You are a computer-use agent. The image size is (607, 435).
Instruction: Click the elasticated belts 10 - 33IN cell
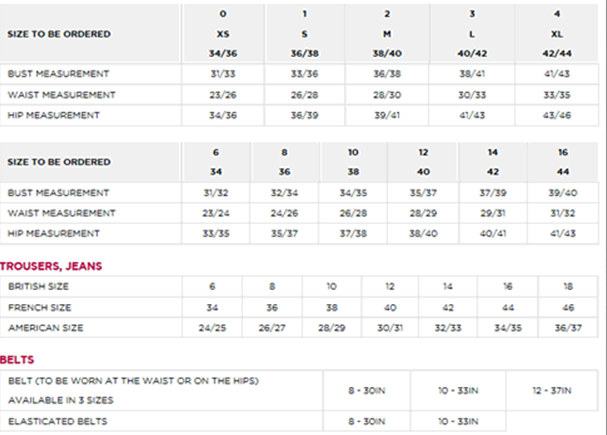(458, 421)
